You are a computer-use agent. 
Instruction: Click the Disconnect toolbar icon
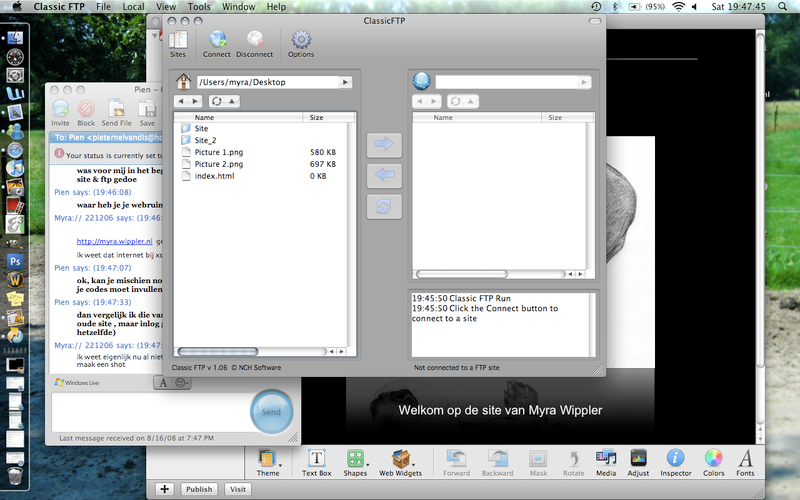[x=254, y=40]
